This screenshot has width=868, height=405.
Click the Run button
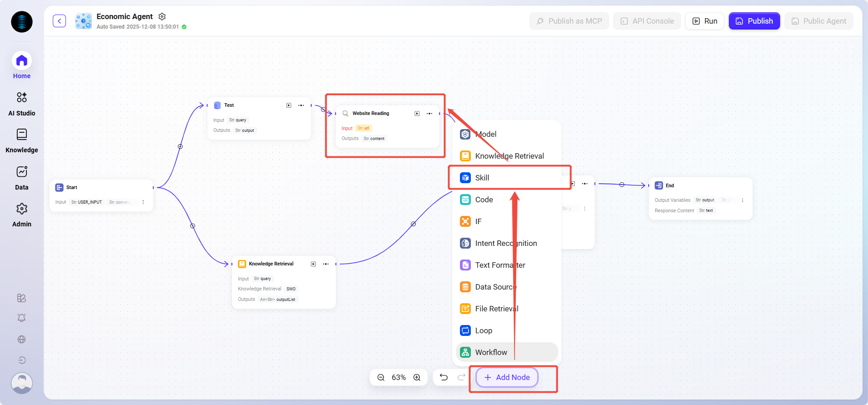[704, 21]
